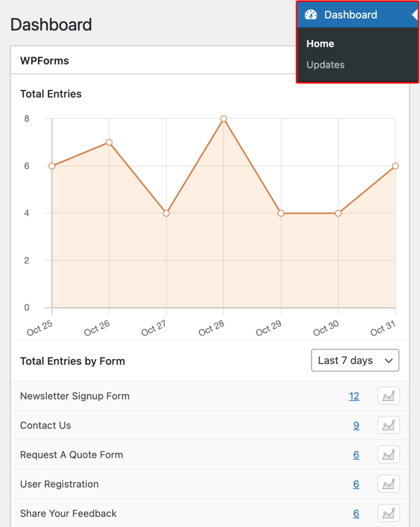This screenshot has height=527, width=420.
Task: Open the chart icon for Newsletter Signup Form
Action: coord(388,396)
